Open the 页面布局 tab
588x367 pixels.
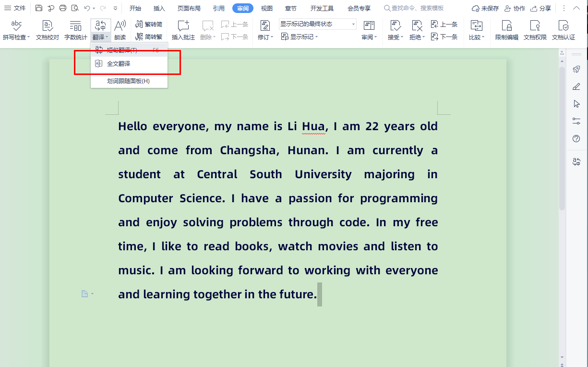coord(189,8)
